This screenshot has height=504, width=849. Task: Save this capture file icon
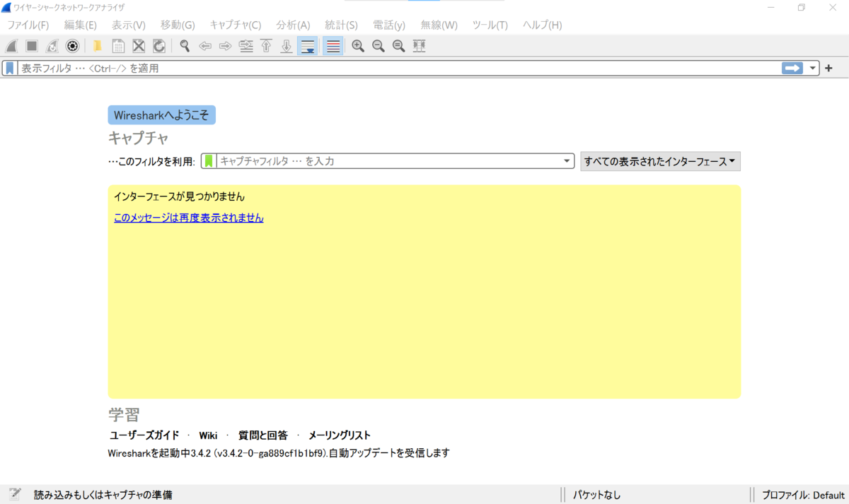pyautogui.click(x=118, y=46)
